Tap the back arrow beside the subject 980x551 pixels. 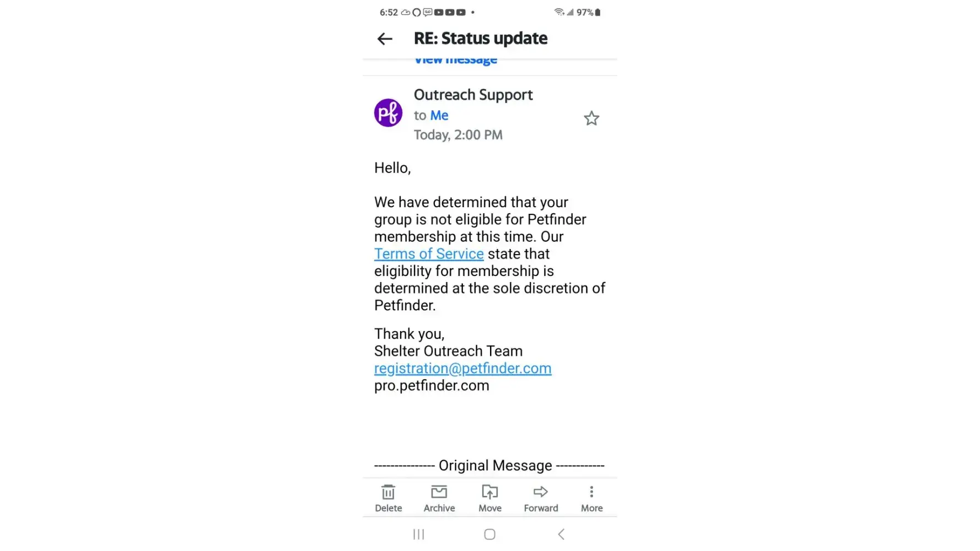tap(385, 39)
